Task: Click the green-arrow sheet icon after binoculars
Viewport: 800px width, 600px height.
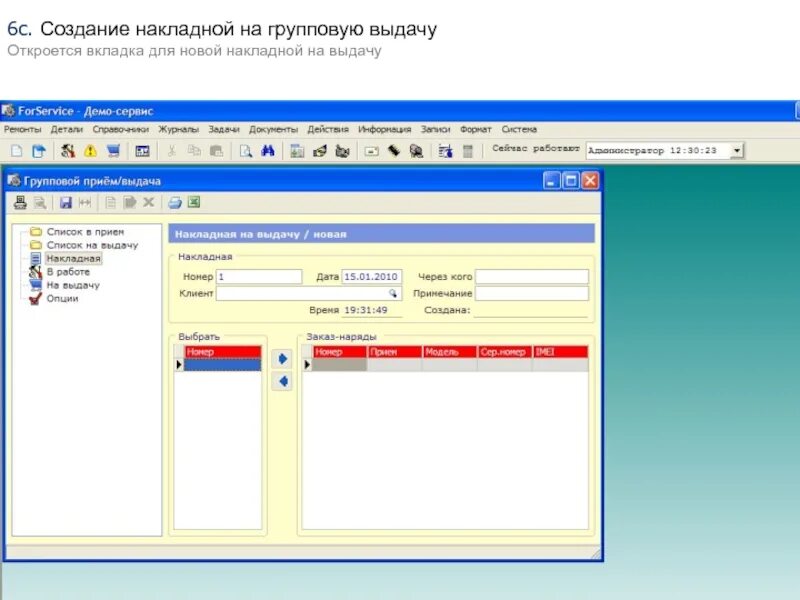Action: point(297,151)
